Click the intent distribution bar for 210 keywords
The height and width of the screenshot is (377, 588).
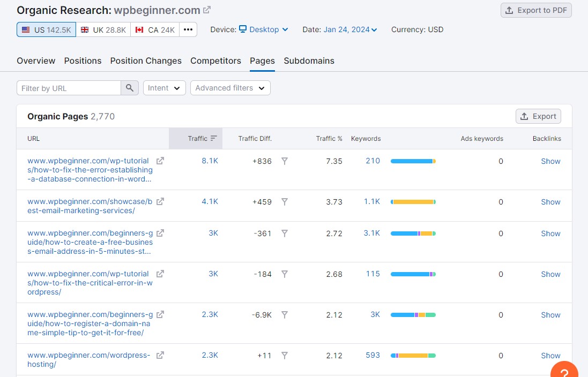413,161
